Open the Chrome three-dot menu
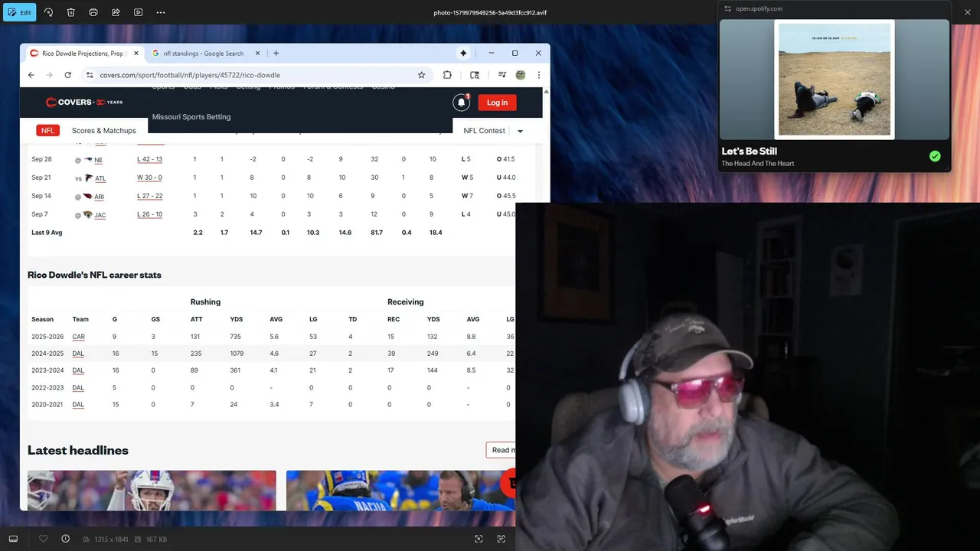Viewport: 980px width, 551px height. click(x=539, y=75)
